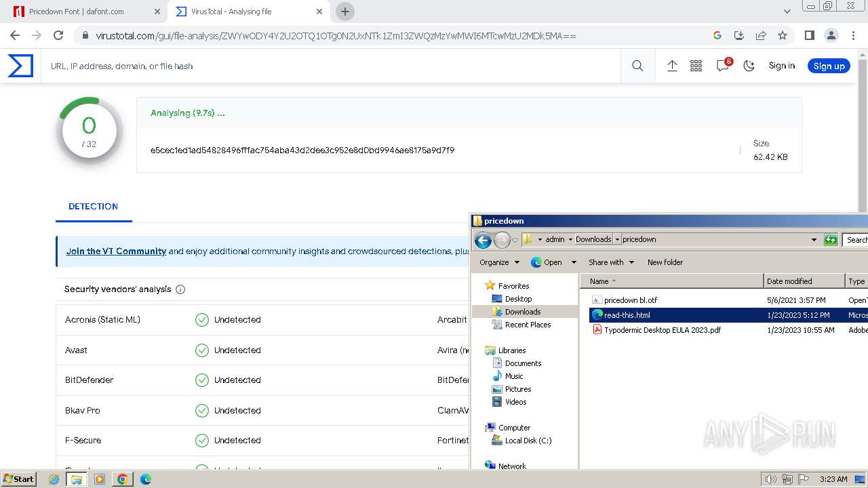This screenshot has height=488, width=868.
Task: Click the upload file icon
Action: (672, 66)
